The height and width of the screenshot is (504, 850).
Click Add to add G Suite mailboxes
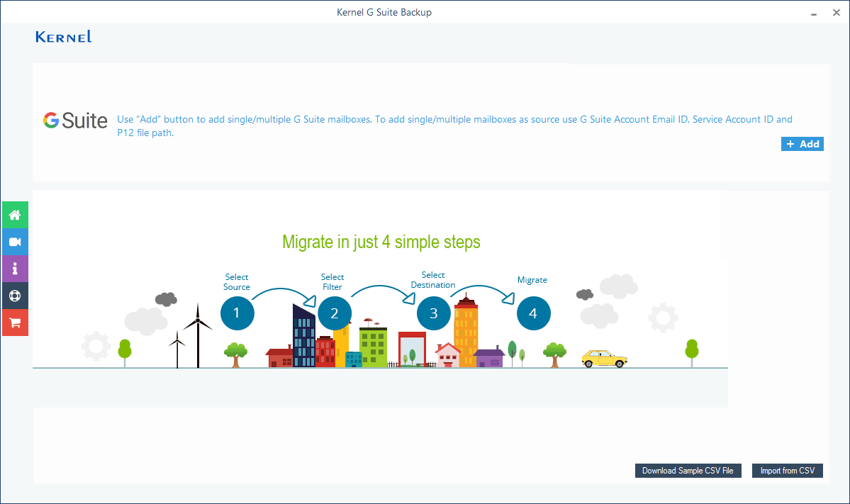point(802,143)
